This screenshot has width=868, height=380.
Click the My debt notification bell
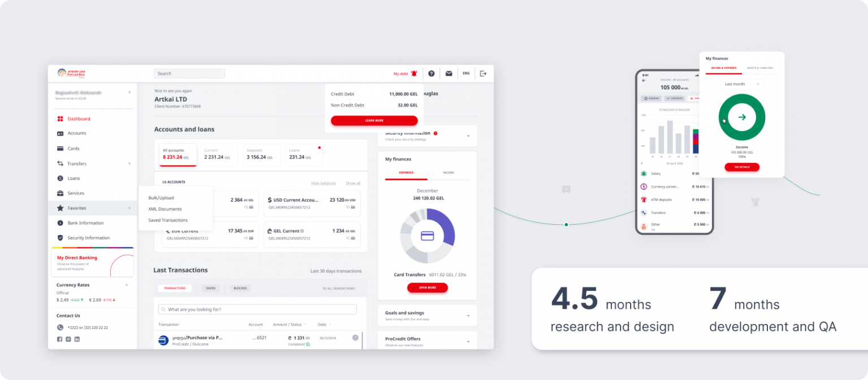[x=414, y=73]
